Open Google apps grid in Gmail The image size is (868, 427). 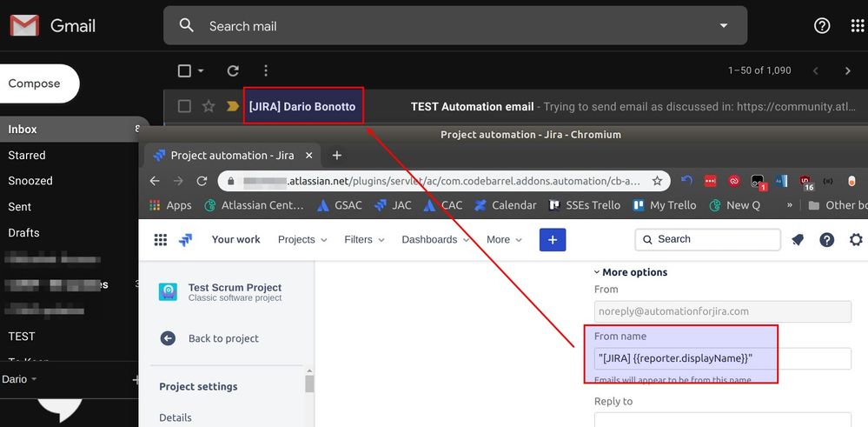click(x=857, y=25)
